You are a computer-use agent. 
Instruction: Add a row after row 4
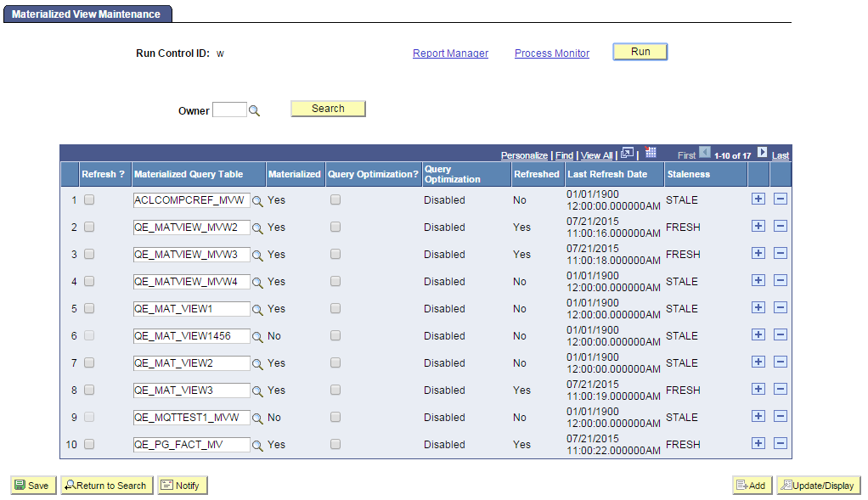coord(758,280)
